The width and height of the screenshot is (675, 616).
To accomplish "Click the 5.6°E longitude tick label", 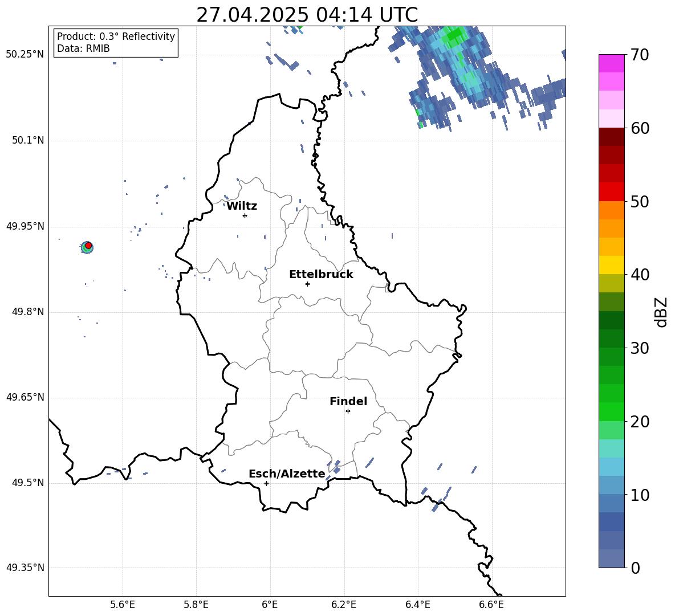I will coord(123,605).
